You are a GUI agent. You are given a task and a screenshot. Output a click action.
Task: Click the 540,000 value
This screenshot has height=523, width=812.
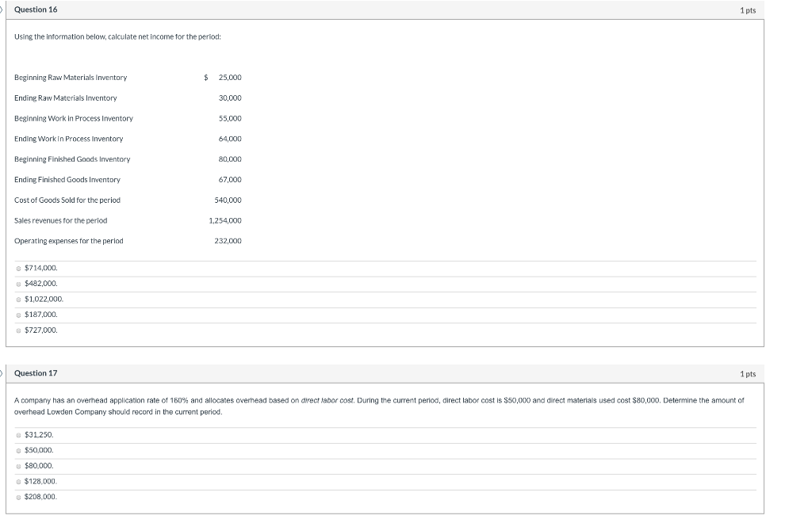tap(228, 200)
